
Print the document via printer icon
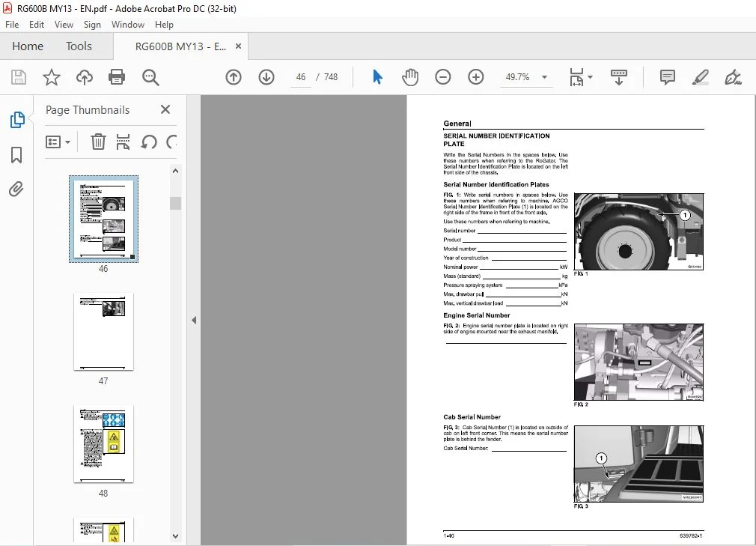[117, 77]
